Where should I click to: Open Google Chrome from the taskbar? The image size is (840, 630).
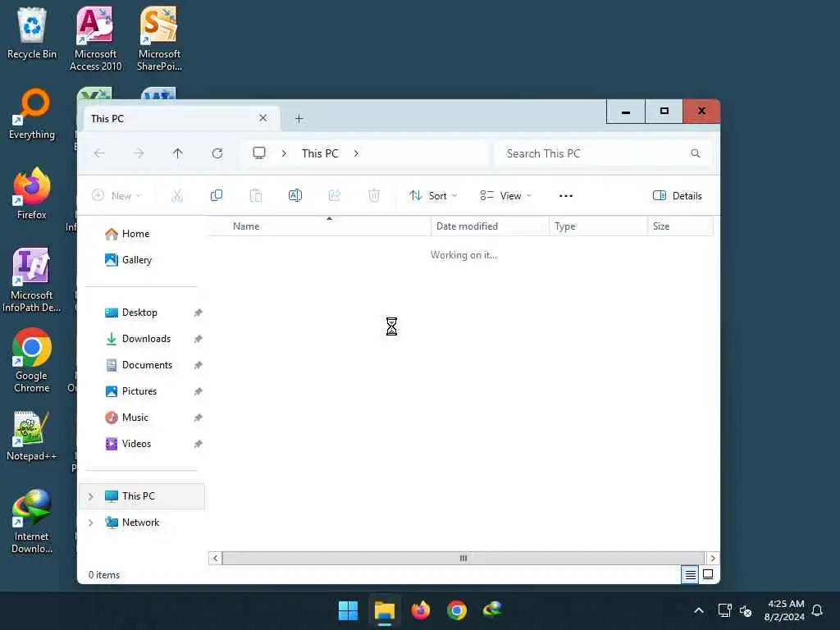457,610
